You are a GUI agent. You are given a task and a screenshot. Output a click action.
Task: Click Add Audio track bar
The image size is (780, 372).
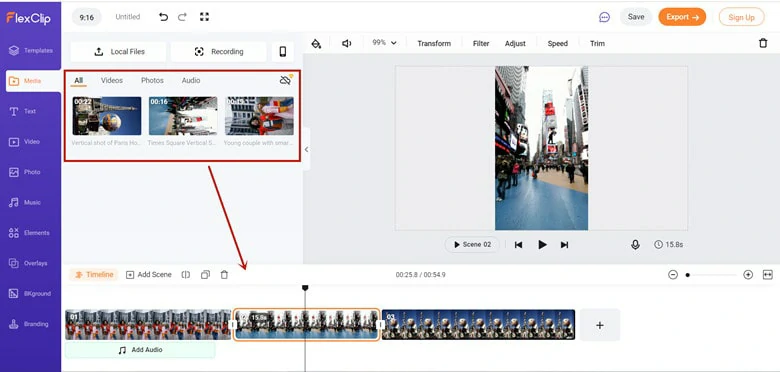click(140, 350)
